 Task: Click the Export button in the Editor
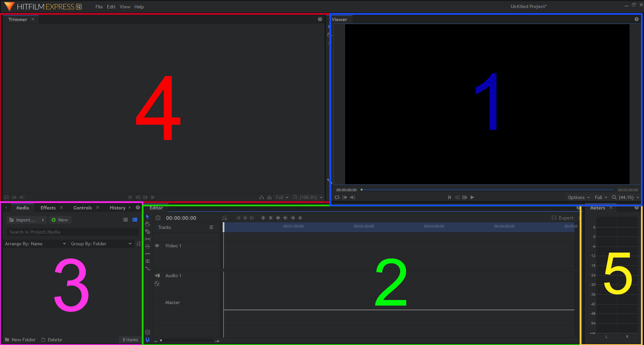pyautogui.click(x=566, y=218)
